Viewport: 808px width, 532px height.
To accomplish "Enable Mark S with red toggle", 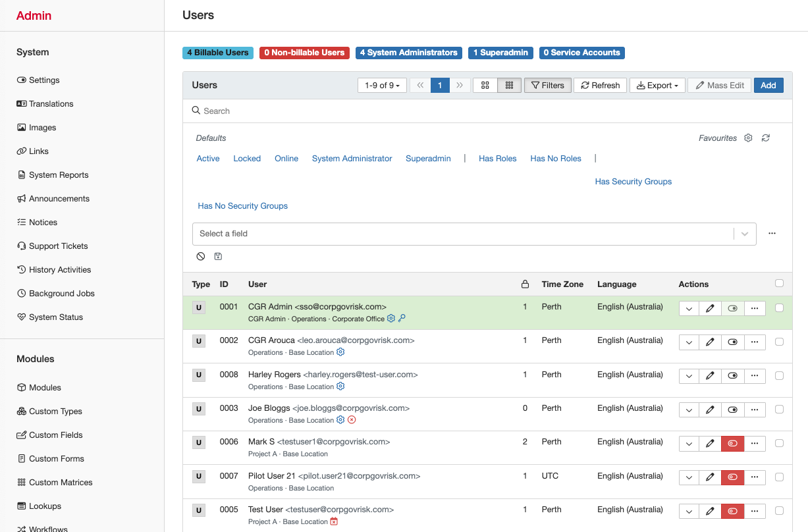I will coord(732,443).
